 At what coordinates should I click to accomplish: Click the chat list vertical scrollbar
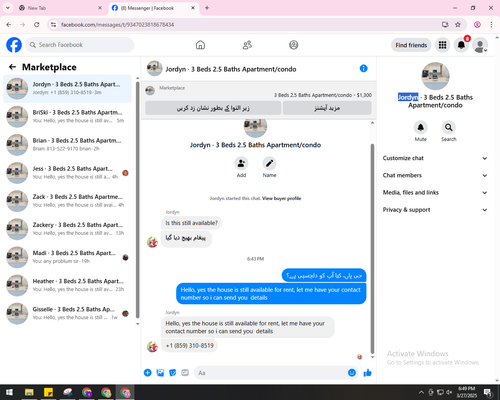(138, 200)
